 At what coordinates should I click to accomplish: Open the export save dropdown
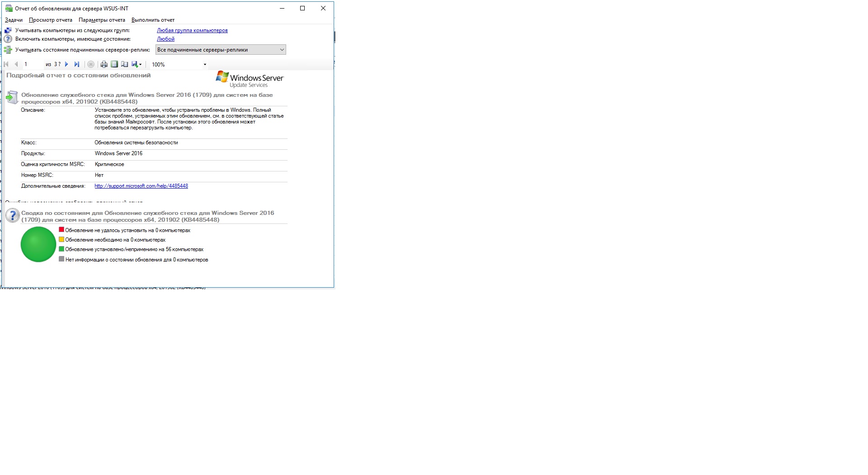pyautogui.click(x=137, y=64)
